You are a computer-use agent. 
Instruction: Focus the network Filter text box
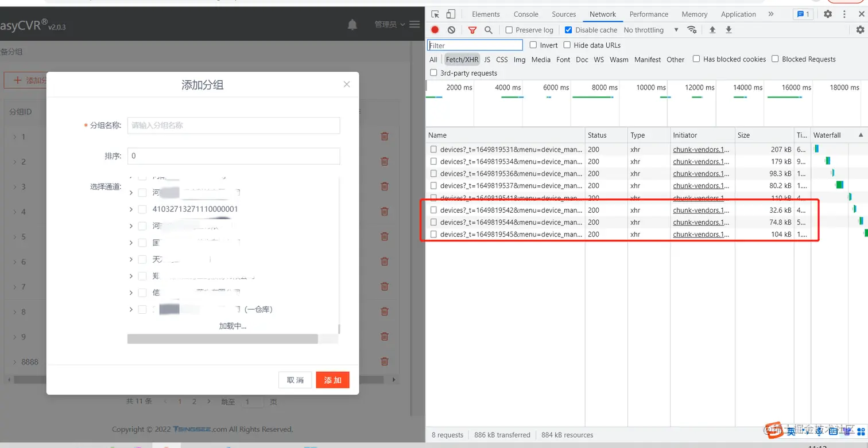[x=475, y=45]
